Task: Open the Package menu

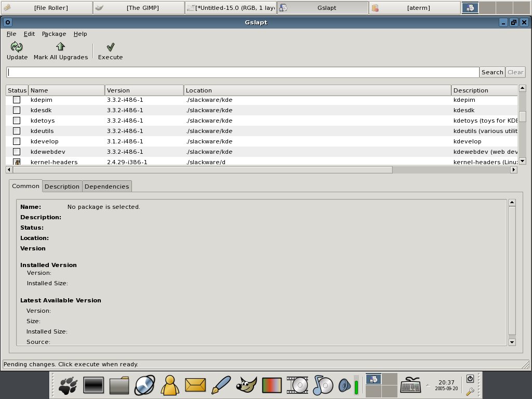Action: [54, 34]
